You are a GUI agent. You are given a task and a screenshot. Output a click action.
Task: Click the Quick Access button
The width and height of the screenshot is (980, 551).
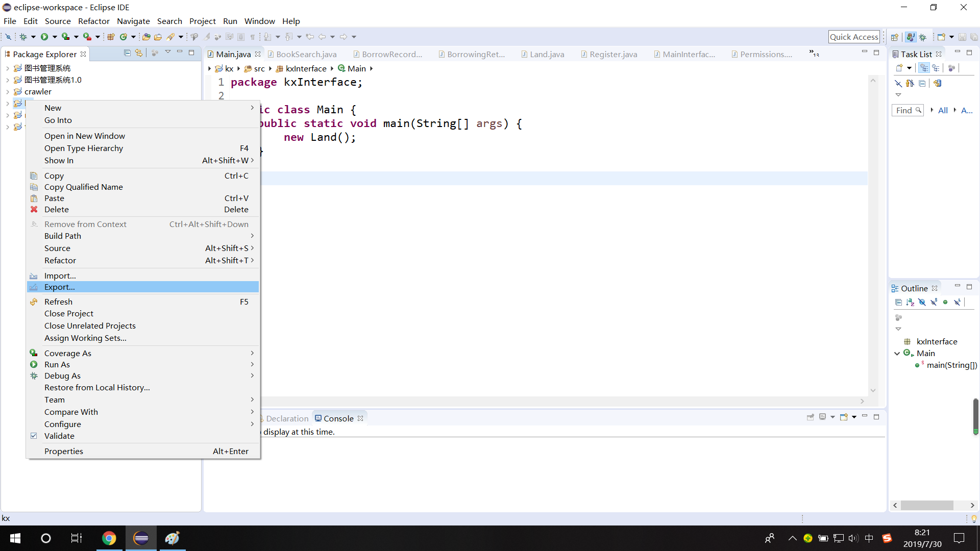(853, 37)
